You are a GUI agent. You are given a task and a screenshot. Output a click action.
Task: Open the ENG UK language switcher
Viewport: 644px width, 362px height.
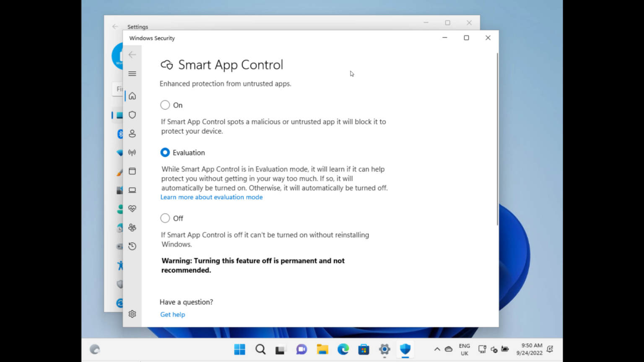pos(464,349)
